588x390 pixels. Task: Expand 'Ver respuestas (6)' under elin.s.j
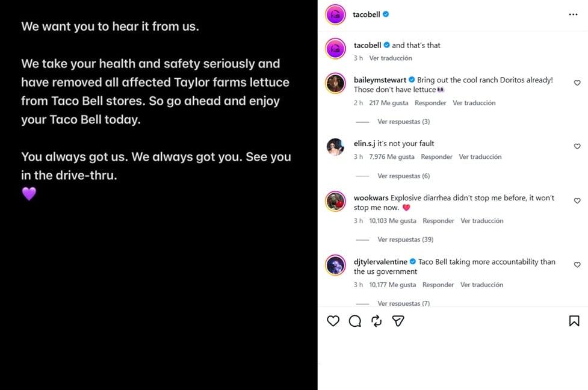(x=403, y=176)
